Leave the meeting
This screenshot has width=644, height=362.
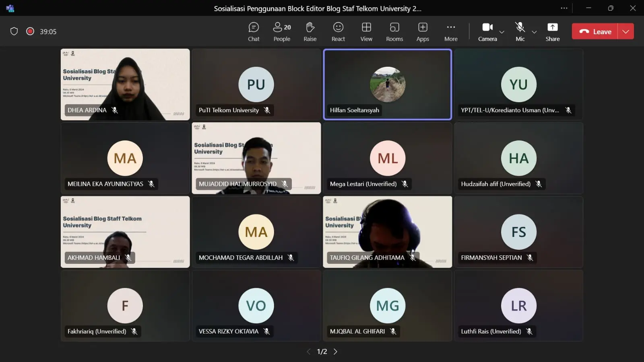(595, 31)
